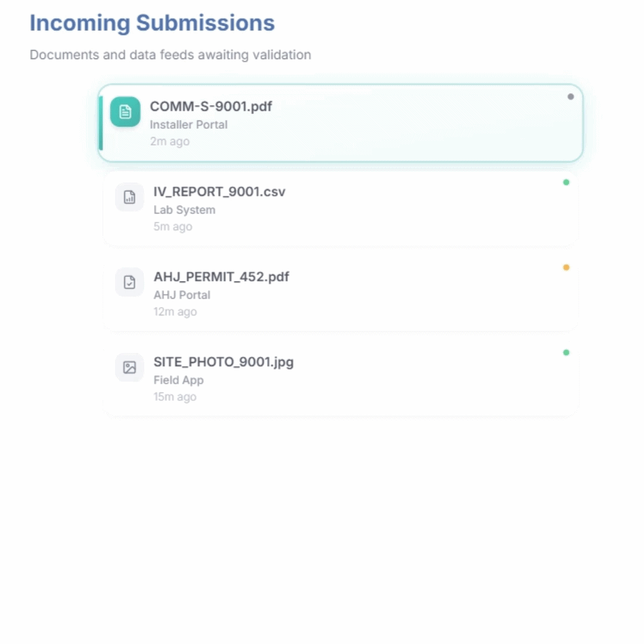Click the "15m ago" timestamp
Screen dimensions: 644x644
point(175,397)
